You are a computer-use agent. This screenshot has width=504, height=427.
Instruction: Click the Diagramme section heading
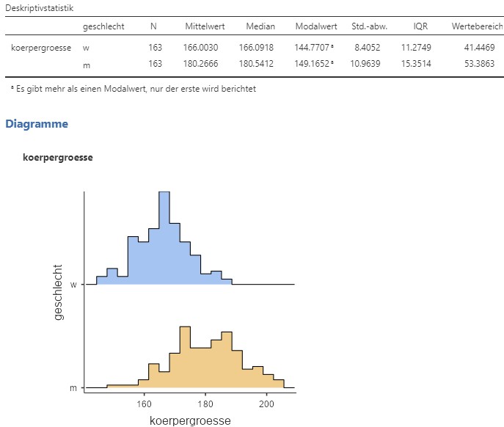pyautogui.click(x=37, y=124)
